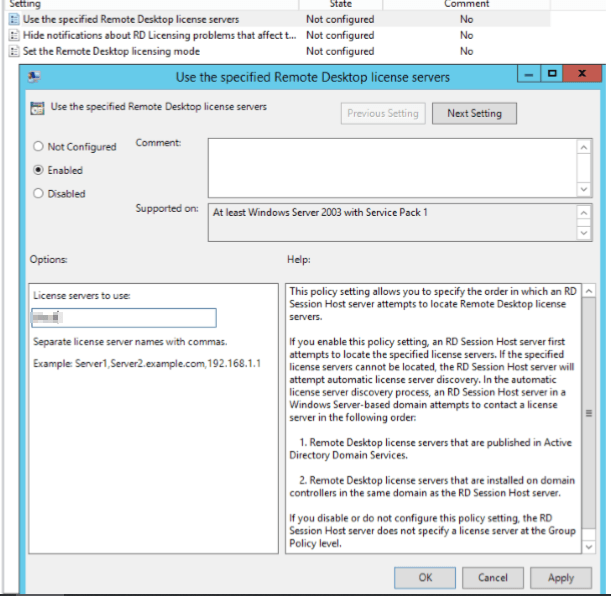
Task: Select the Not Configured radio button
Action: 38,146
